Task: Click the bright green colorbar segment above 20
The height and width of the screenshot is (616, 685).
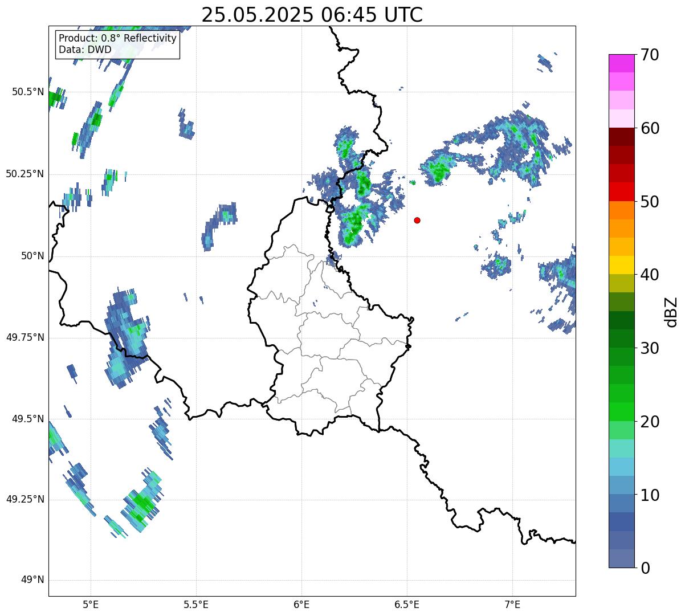Action: (621, 411)
